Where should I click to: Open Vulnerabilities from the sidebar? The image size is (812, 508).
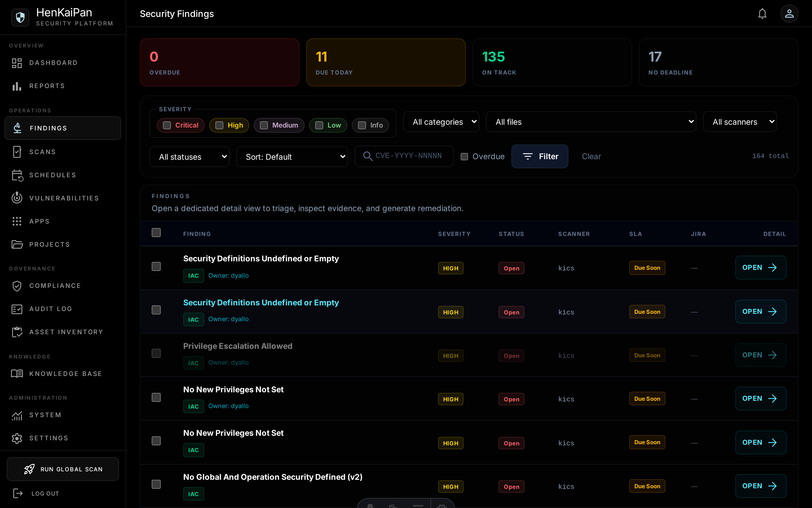[63, 198]
